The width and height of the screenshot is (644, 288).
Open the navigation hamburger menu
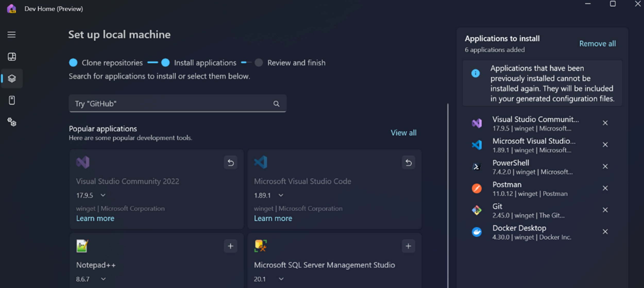[x=12, y=35]
